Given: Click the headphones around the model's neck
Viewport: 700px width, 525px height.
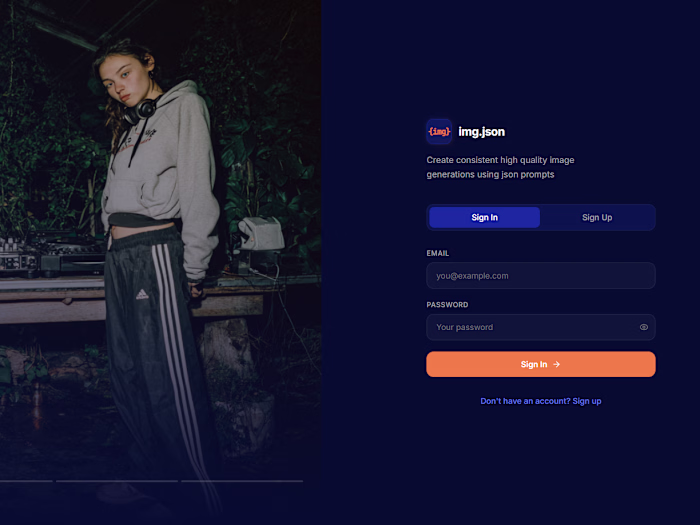Looking at the screenshot, I should pyautogui.click(x=141, y=110).
